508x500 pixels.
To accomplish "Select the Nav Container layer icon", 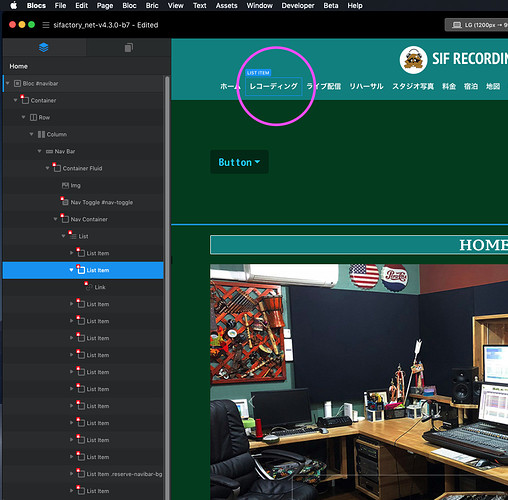I will pos(65,219).
